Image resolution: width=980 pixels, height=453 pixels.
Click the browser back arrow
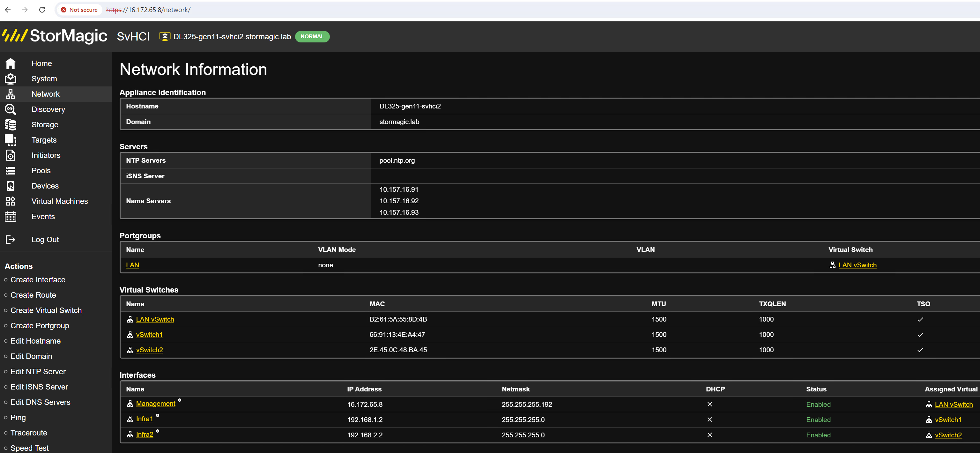[x=8, y=10]
